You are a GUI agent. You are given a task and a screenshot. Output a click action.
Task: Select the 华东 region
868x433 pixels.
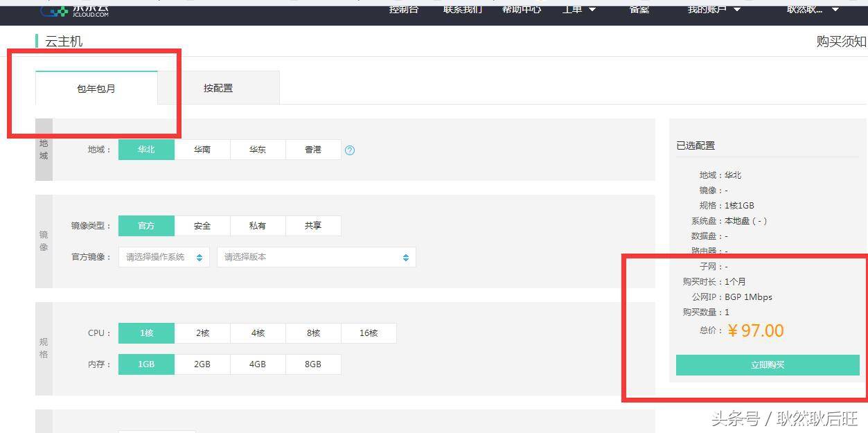click(258, 149)
